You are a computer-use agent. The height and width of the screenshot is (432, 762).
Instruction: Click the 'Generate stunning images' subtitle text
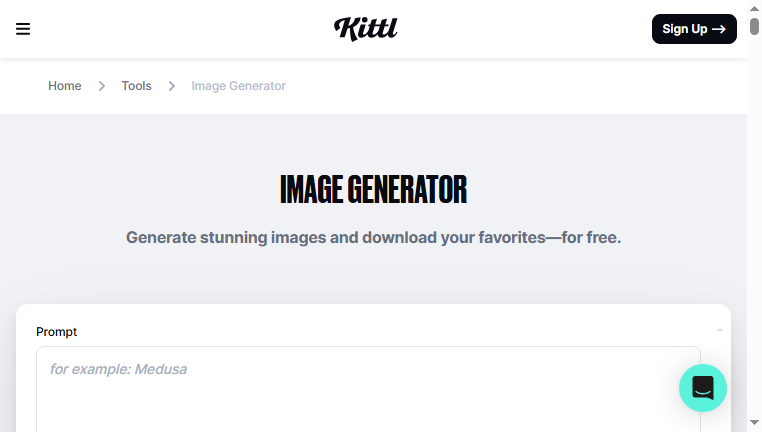(x=373, y=238)
